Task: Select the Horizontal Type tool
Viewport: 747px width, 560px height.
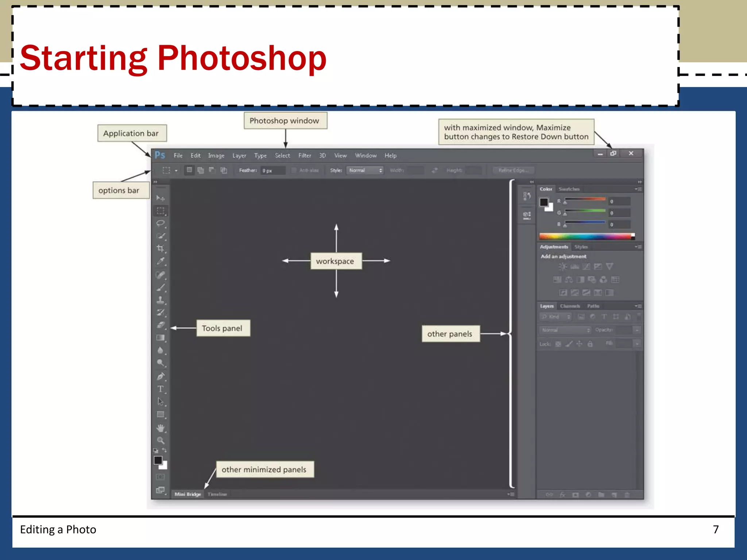Action: click(x=160, y=389)
